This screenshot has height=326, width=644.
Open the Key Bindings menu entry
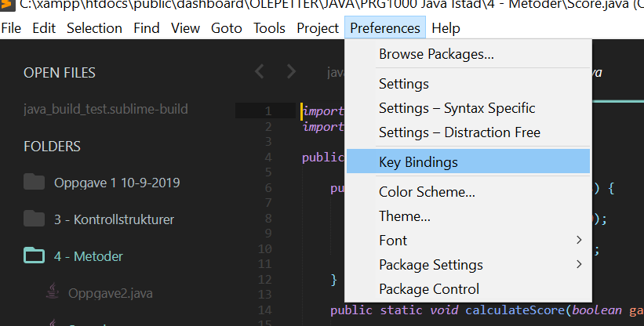pyautogui.click(x=418, y=162)
